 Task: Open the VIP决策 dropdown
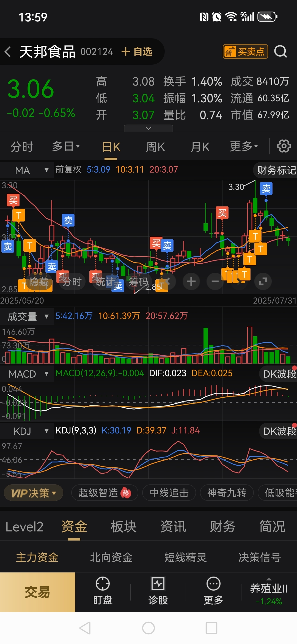point(33,493)
